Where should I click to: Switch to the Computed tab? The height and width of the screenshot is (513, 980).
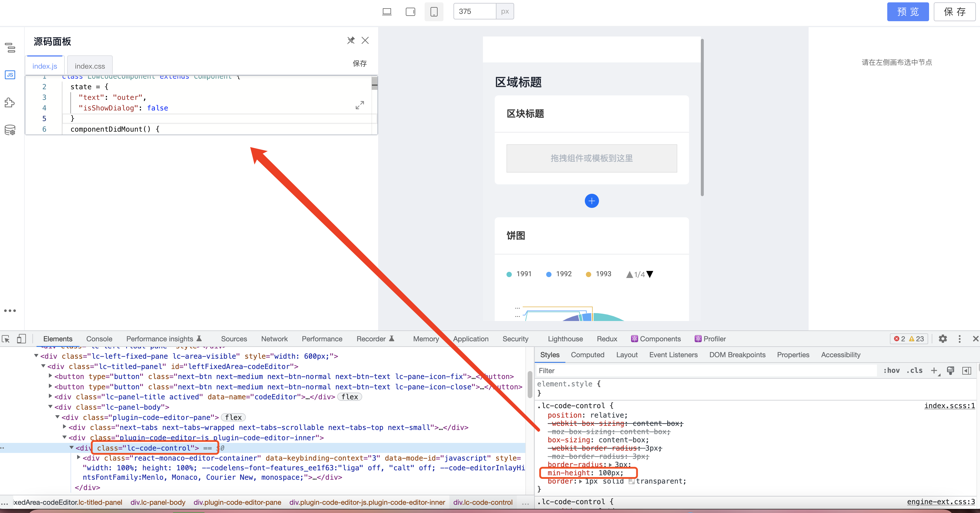[588, 355]
